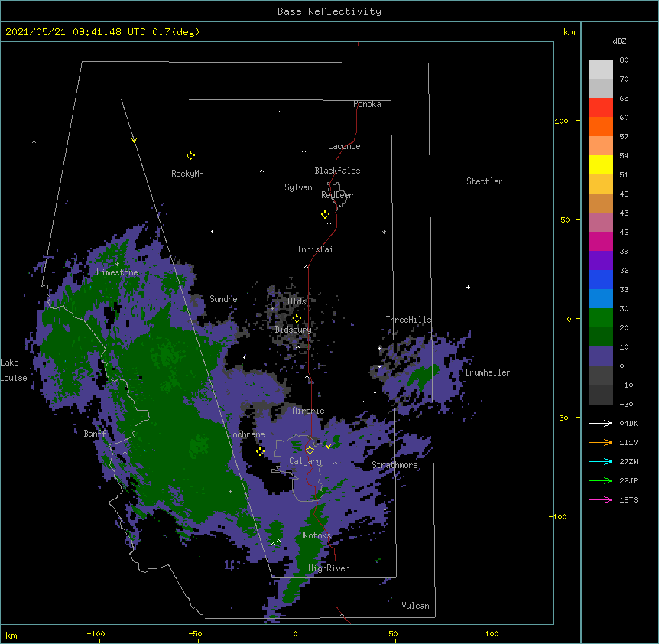Click the white plus marker near Drumheller
The width and height of the screenshot is (659, 644).
click(468, 287)
